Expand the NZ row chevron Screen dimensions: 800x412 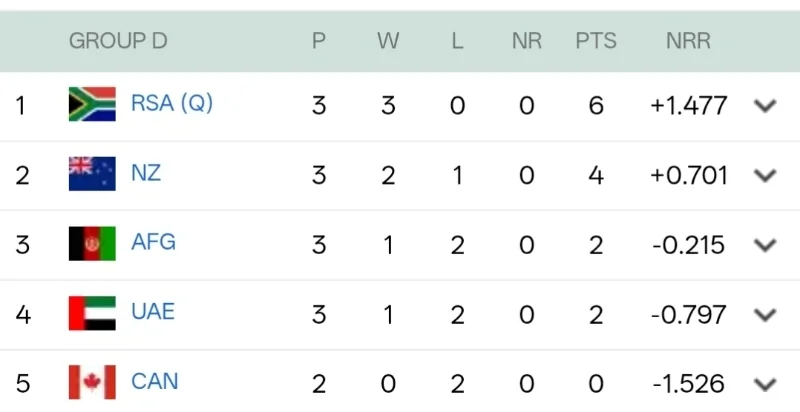point(765,176)
